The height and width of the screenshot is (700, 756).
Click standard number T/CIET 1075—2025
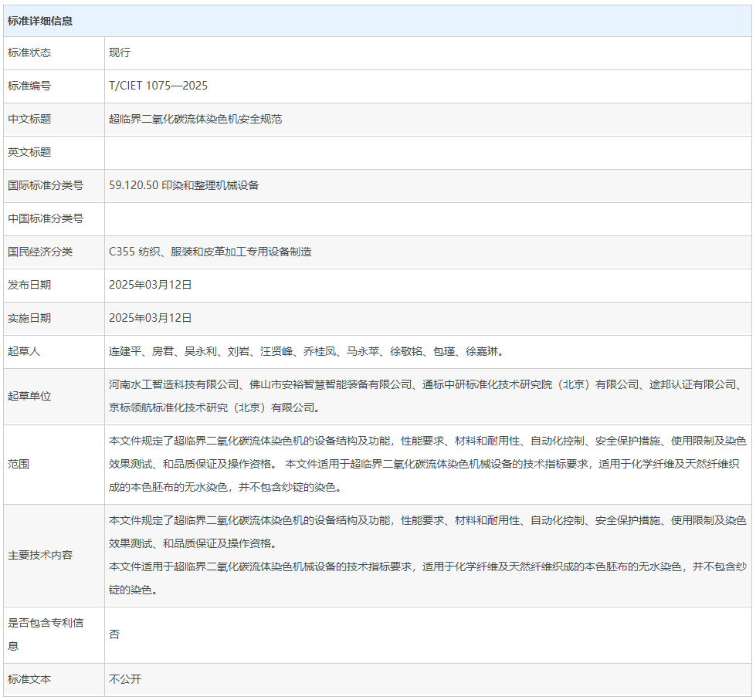tap(158, 86)
